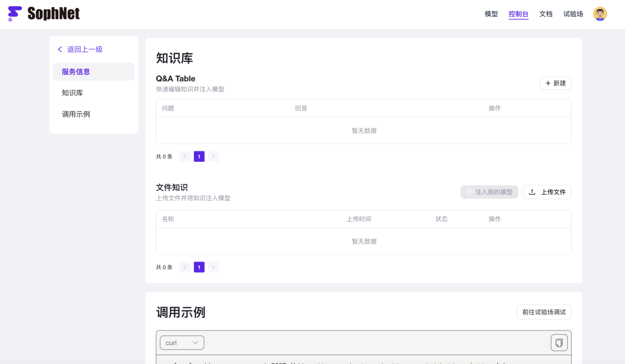Open the 控制台 top navigation item
The width and height of the screenshot is (625, 364).
click(x=518, y=14)
